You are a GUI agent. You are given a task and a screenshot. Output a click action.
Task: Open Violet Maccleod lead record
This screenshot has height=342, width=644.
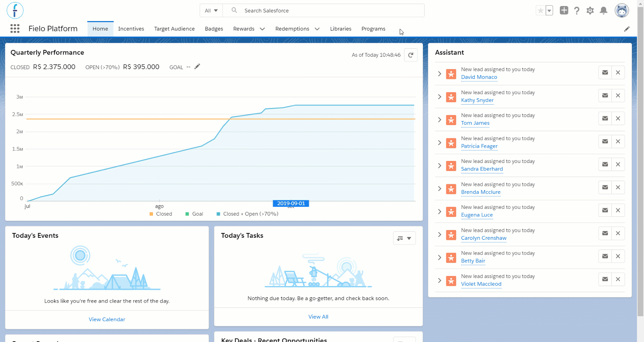tap(481, 284)
